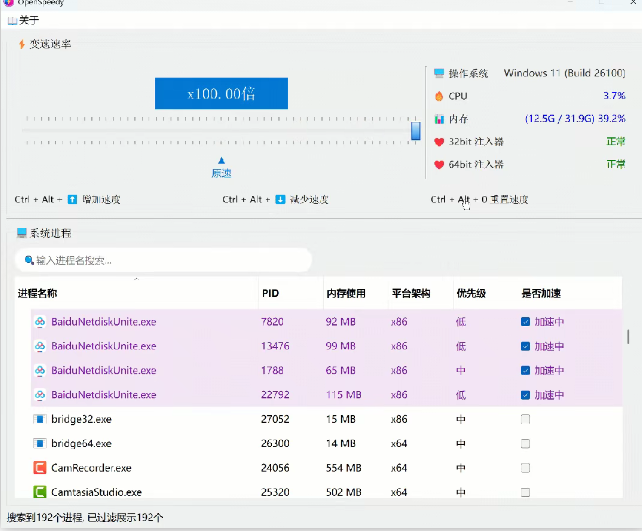Viewport: 642px width, 531px height.
Task: Click the heart icon for 32bit 注入器
Action: (x=439, y=142)
